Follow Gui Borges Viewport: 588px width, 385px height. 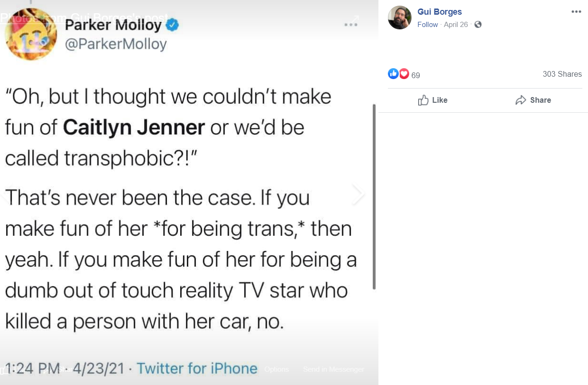[427, 25]
